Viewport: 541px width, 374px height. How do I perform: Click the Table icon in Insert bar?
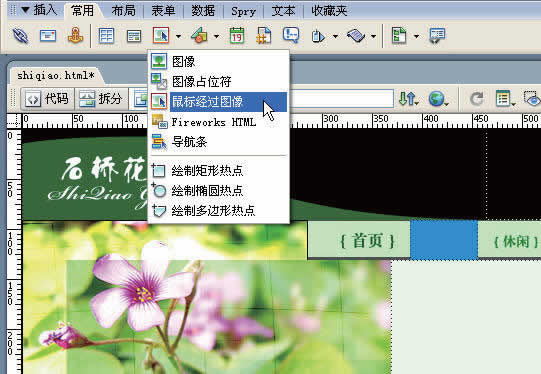tap(106, 36)
